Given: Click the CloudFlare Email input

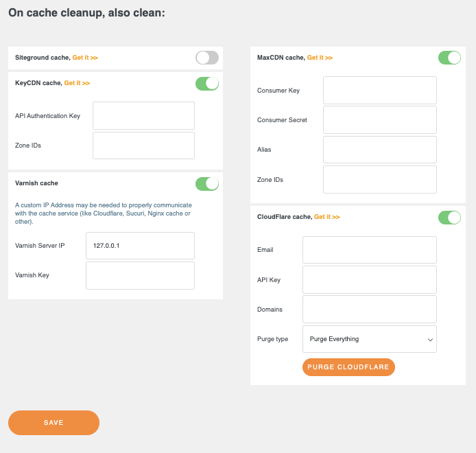Looking at the screenshot, I should tap(370, 250).
